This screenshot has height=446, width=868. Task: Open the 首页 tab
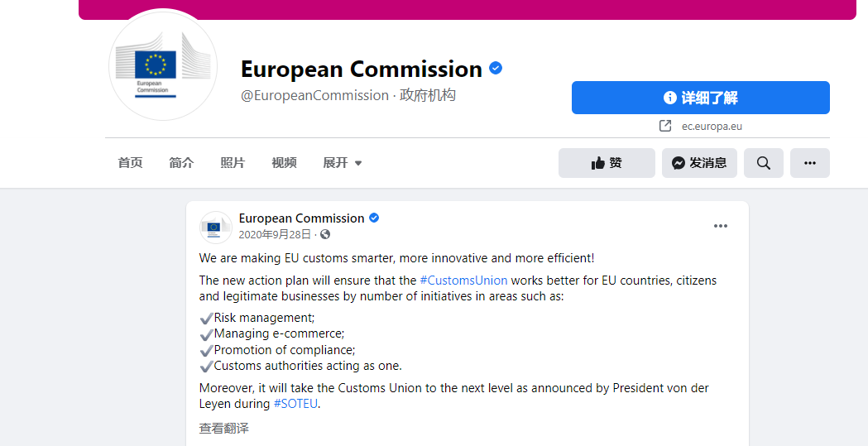coord(130,163)
